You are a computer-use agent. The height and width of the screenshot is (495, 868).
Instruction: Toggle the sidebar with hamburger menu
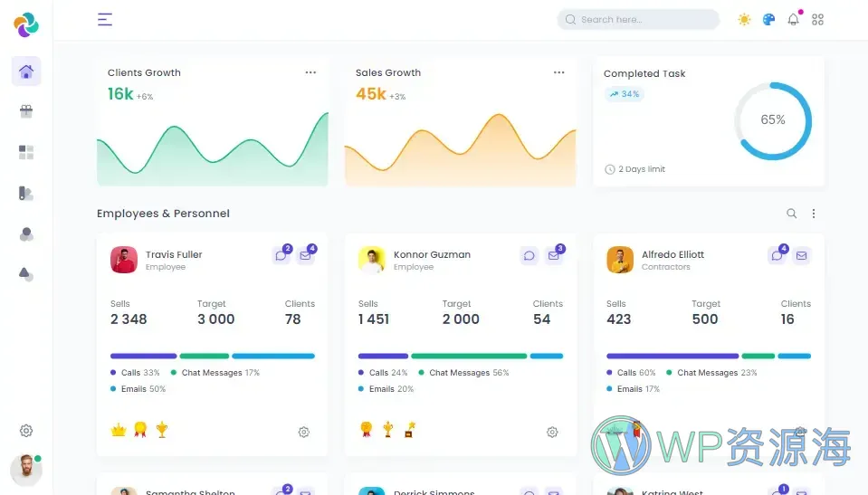[x=105, y=19]
